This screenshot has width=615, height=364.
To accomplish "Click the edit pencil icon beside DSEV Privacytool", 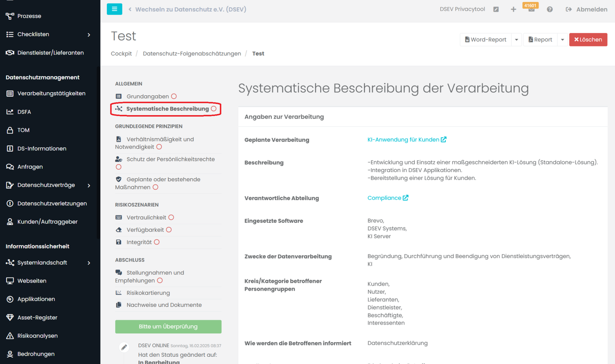I will pyautogui.click(x=496, y=9).
